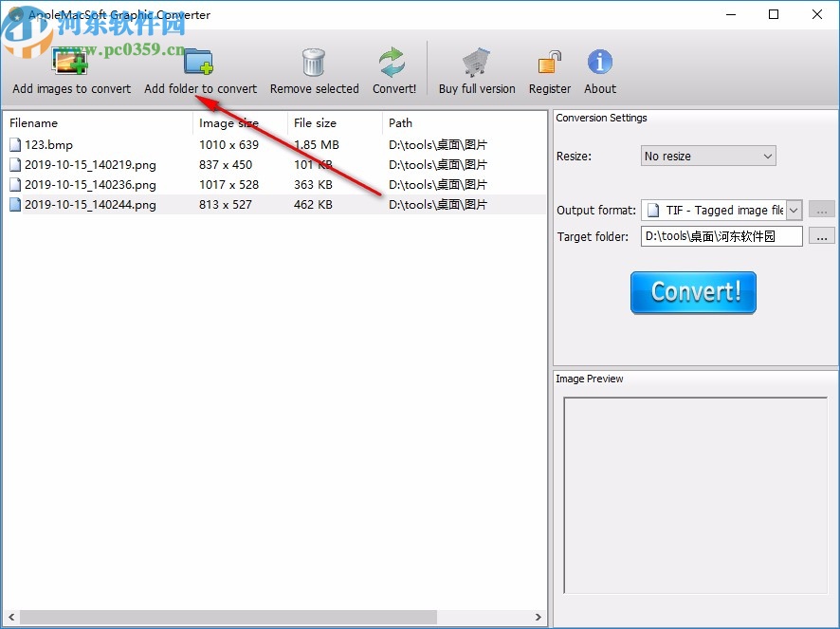Open Buy full version shopping cart icon
This screenshot has width=840, height=629.
coord(476,59)
